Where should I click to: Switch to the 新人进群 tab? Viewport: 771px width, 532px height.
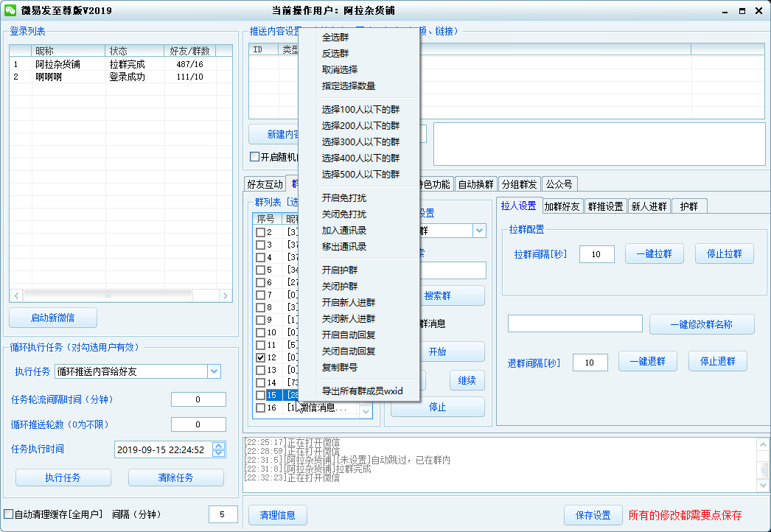point(649,206)
